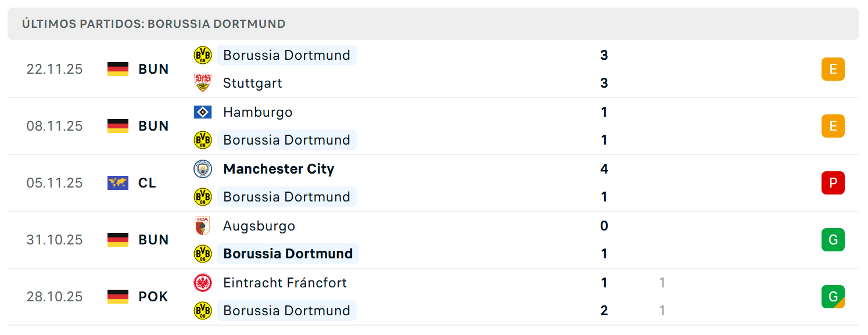868x335 pixels.
Task: Click the Augsburgo team name
Action: tap(259, 226)
